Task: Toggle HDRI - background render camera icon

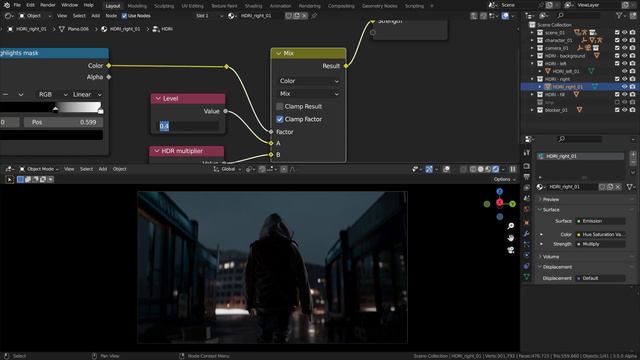Action: (632, 56)
